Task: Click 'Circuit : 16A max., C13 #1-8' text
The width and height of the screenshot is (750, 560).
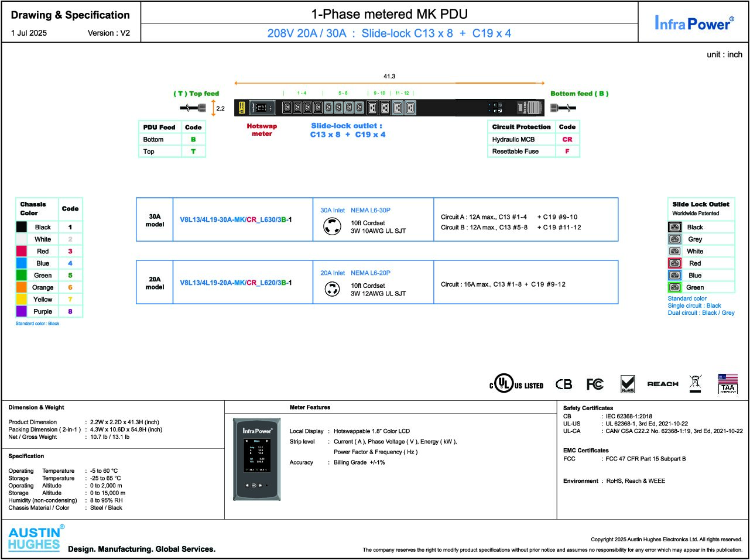Action: click(x=481, y=284)
